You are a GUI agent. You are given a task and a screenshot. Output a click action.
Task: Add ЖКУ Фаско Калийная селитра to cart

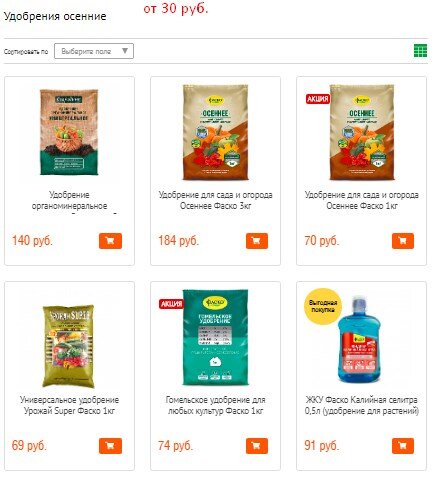pyautogui.click(x=403, y=446)
